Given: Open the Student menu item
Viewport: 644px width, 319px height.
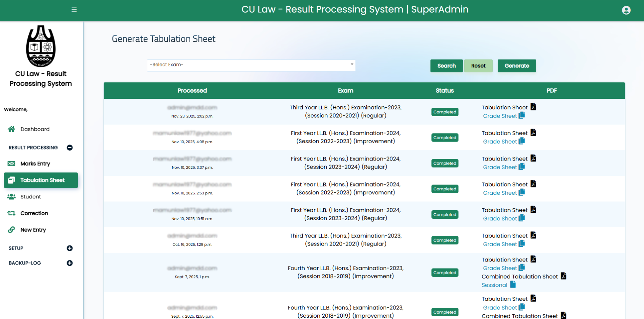Looking at the screenshot, I should tap(30, 197).
